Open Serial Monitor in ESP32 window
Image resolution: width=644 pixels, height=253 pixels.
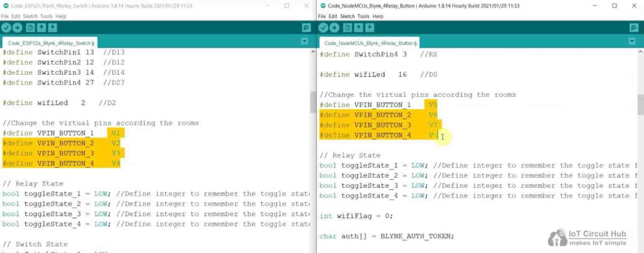pyautogui.click(x=306, y=28)
